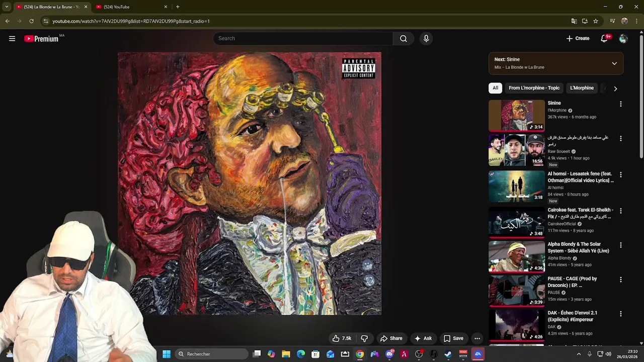Open more actions ellipsis below video
Image resolution: width=644 pixels, height=362 pixels.
(477, 338)
